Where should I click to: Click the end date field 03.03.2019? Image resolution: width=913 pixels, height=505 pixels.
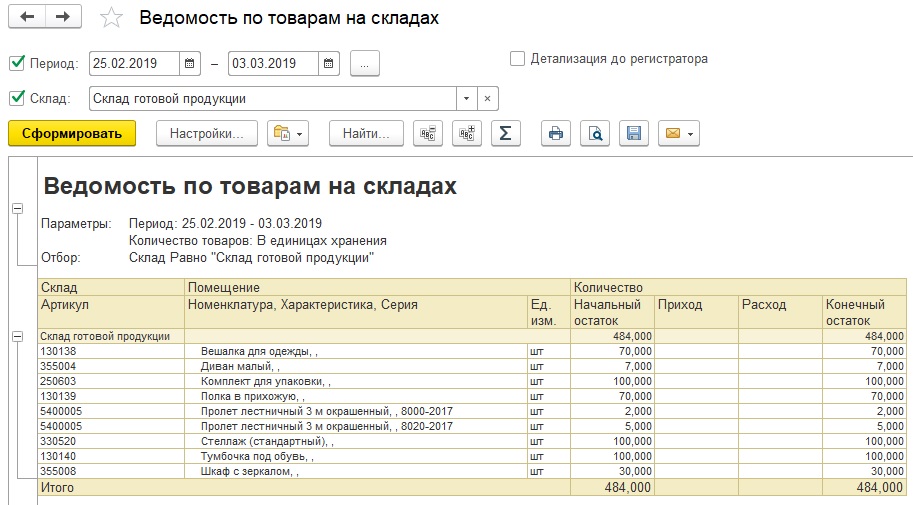click(x=273, y=63)
